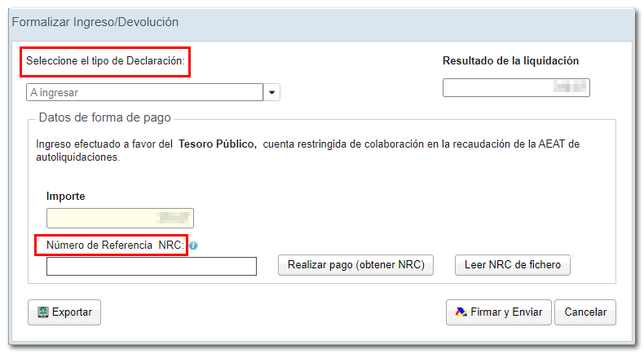Click the 'Leer NRC de fichero' button
This screenshot has height=354, width=644.
(512, 265)
